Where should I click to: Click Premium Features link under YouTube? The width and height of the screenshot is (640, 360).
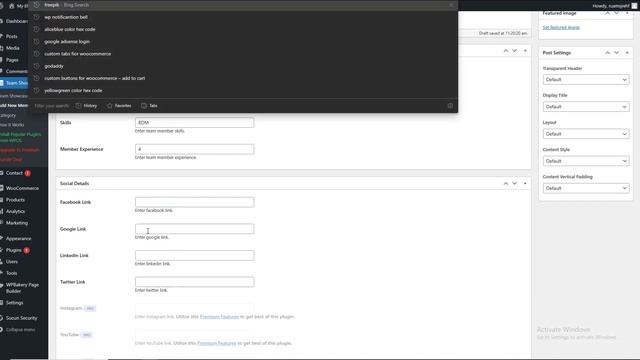pyautogui.click(x=216, y=343)
